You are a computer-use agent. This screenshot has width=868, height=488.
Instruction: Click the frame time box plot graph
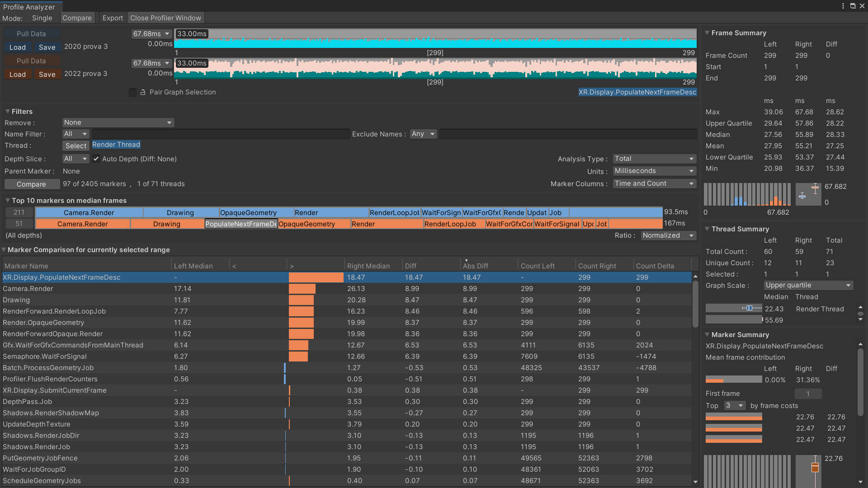tap(808, 194)
